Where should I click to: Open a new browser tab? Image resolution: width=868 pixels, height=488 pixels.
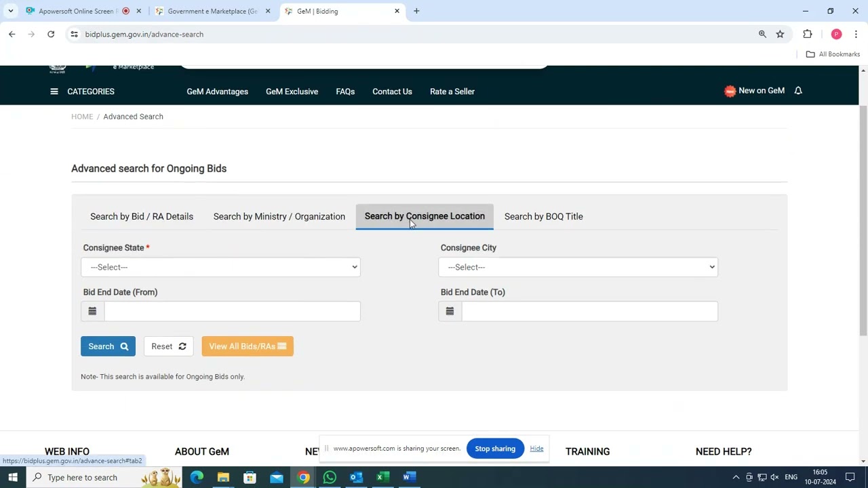416,11
